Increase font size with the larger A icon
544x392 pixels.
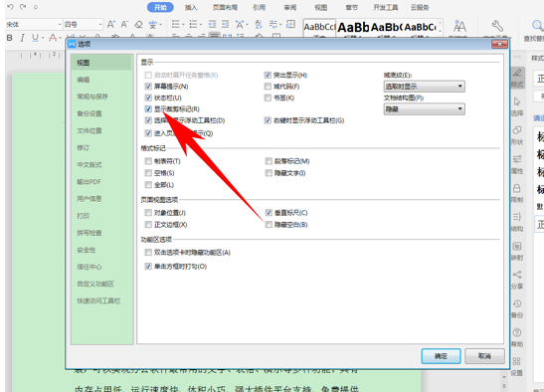tap(111, 24)
